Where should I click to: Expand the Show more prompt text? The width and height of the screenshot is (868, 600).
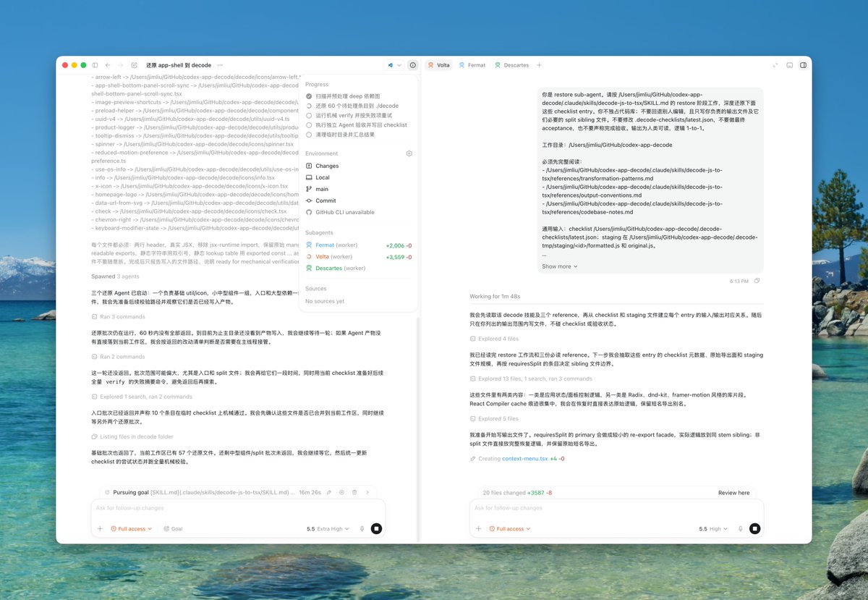[x=560, y=266]
